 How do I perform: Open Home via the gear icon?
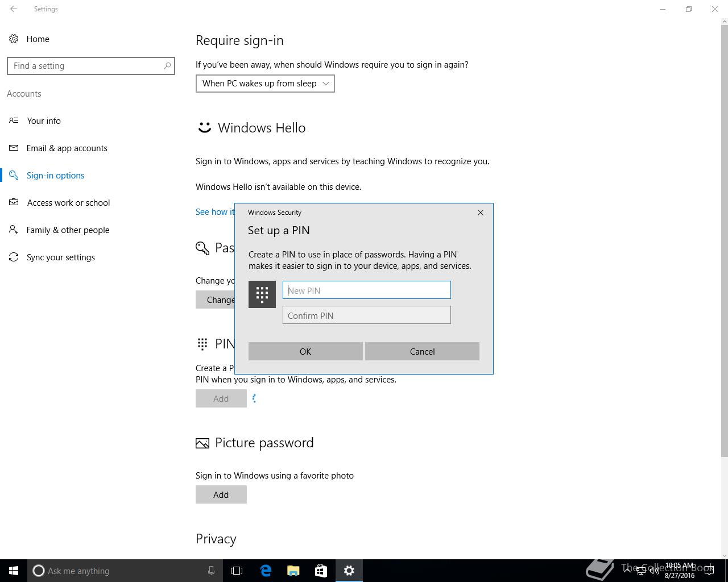(14, 39)
